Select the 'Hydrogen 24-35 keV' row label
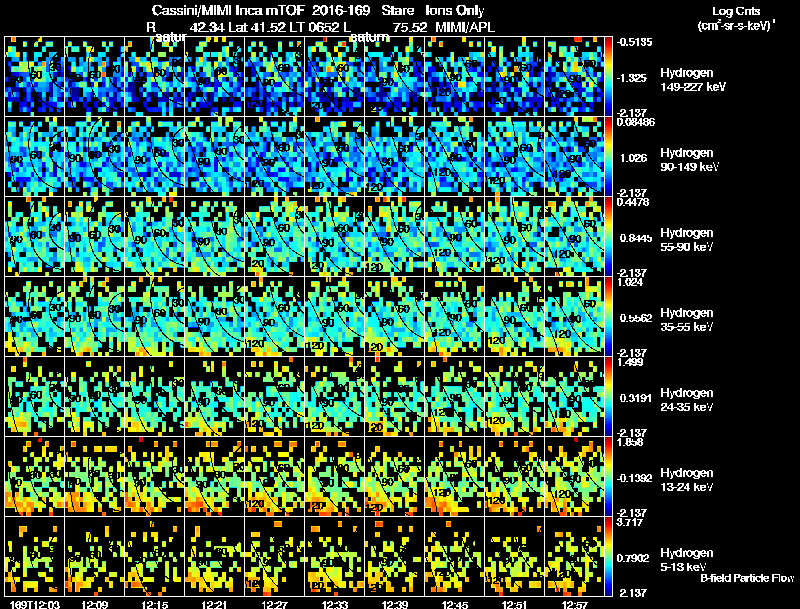Screen dimensions: 800x609 687,400
